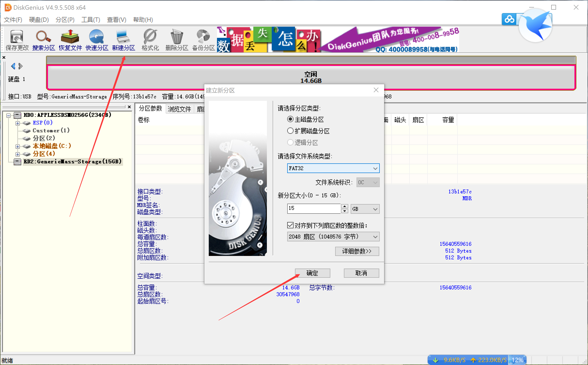Viewport: 588px width, 365px height.
Task: Click the DiskGenius title bar logo
Action: [x=8, y=8]
